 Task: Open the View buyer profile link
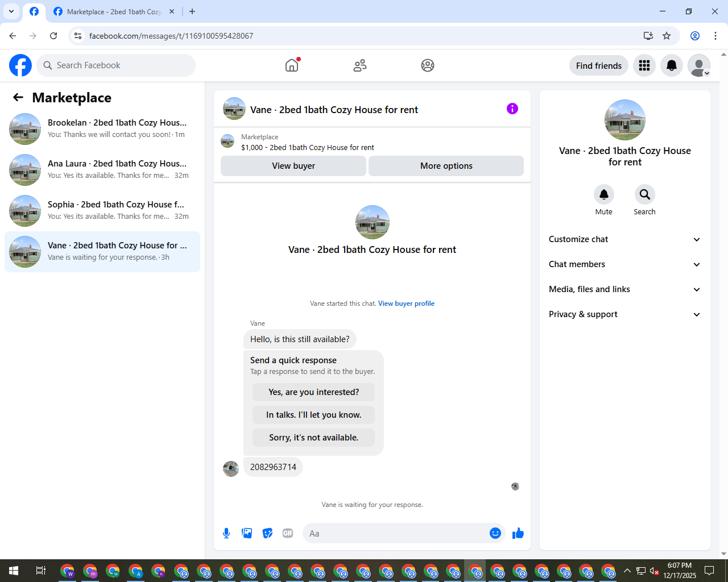pyautogui.click(x=406, y=304)
